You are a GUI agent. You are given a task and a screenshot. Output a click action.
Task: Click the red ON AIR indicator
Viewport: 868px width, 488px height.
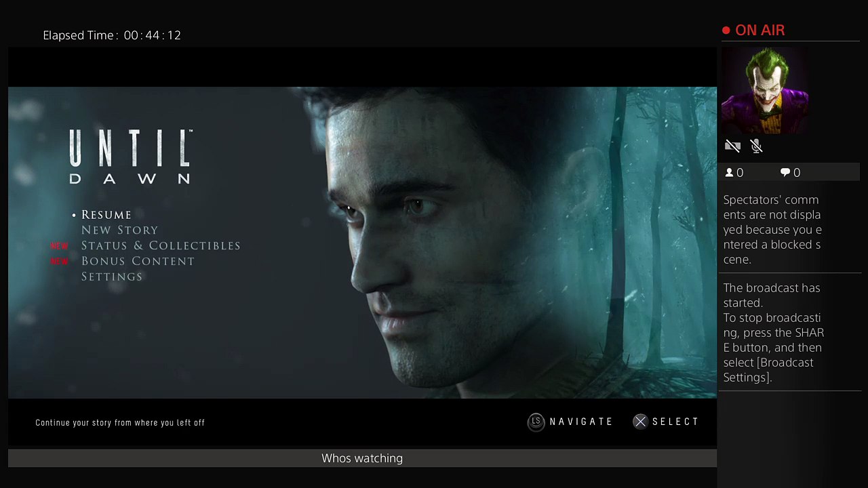pyautogui.click(x=753, y=30)
